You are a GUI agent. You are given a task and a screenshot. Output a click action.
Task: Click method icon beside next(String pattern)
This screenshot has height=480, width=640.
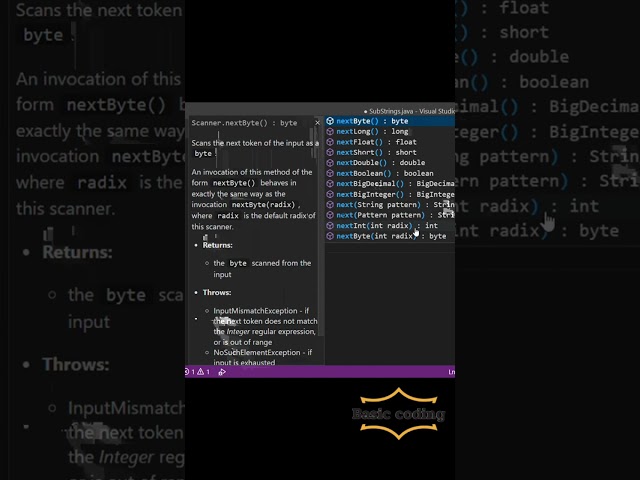click(330, 204)
